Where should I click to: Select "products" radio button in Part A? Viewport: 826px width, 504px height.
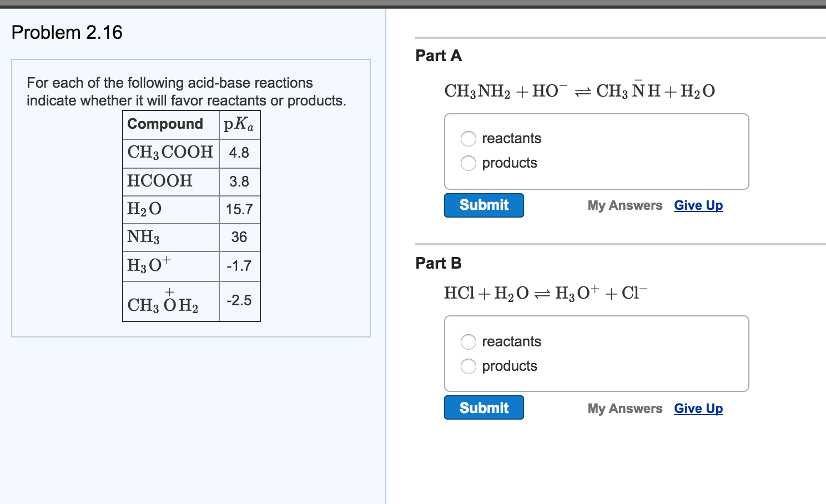[469, 163]
